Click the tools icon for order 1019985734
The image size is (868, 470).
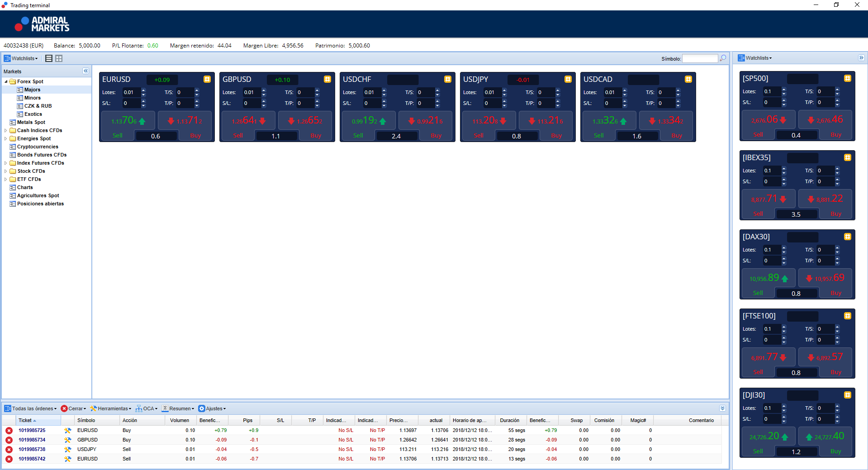(68, 440)
